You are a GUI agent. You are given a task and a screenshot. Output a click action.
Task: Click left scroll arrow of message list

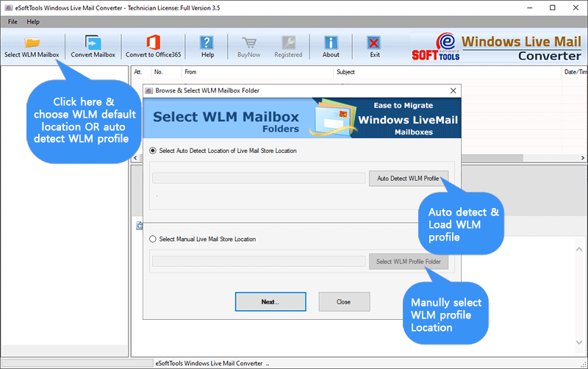(x=135, y=158)
